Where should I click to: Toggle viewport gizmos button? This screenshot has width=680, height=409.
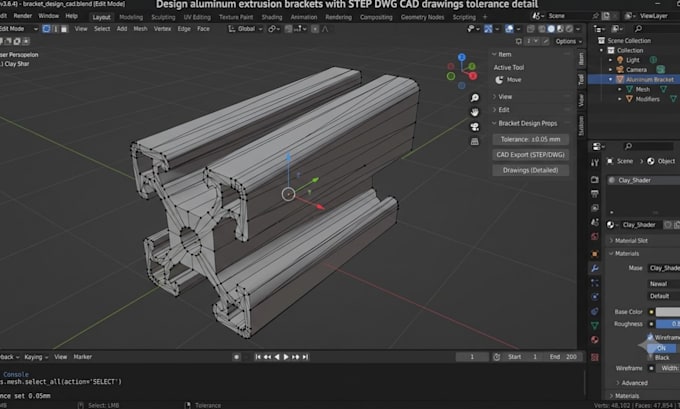[x=488, y=29]
